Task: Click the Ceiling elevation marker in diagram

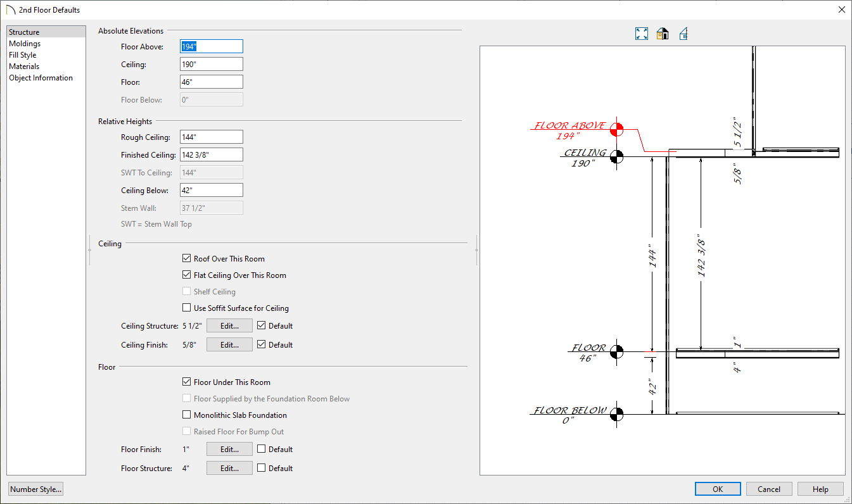Action: (616, 156)
